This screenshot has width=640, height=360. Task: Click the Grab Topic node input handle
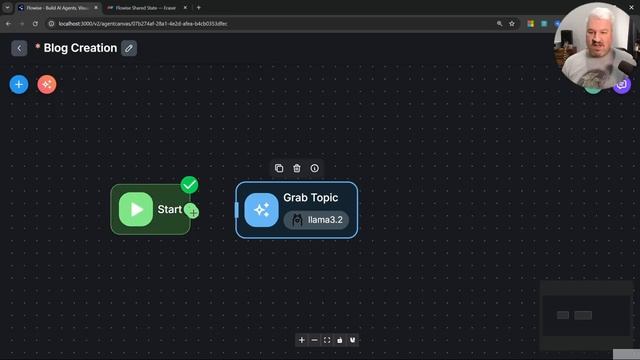pos(237,210)
